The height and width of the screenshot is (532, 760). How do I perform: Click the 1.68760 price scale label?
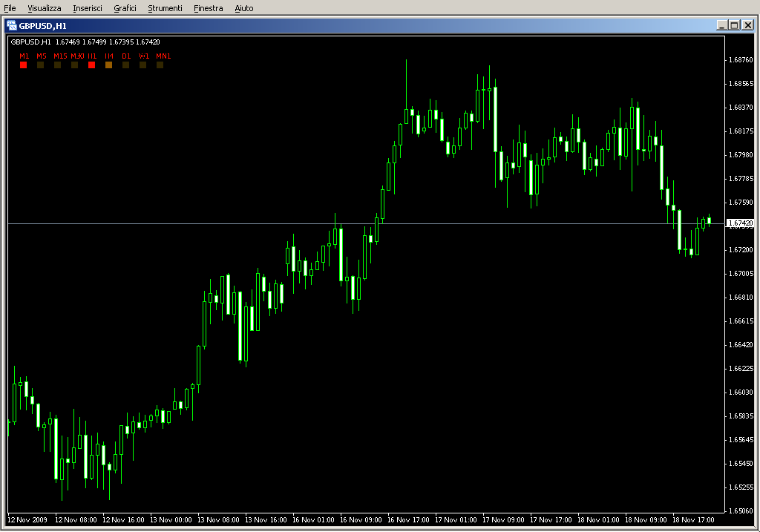pyautogui.click(x=740, y=60)
